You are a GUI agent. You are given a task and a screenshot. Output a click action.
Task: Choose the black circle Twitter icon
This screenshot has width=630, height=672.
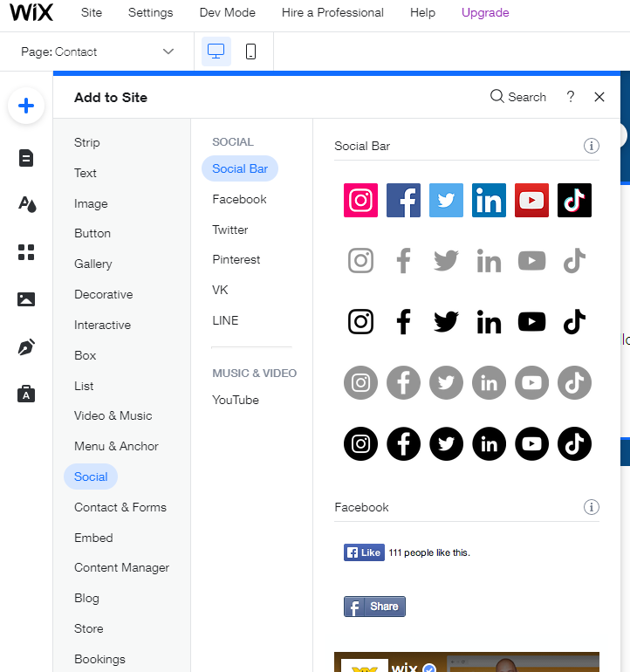446,443
